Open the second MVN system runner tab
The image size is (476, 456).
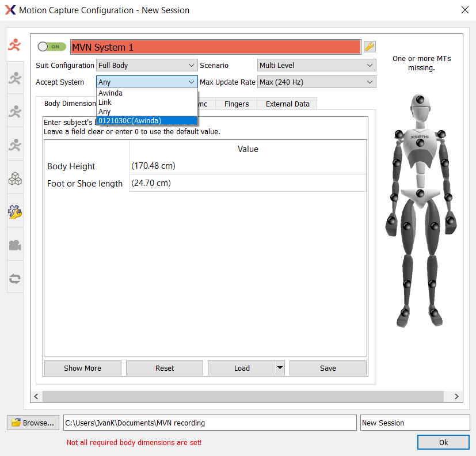pyautogui.click(x=15, y=78)
